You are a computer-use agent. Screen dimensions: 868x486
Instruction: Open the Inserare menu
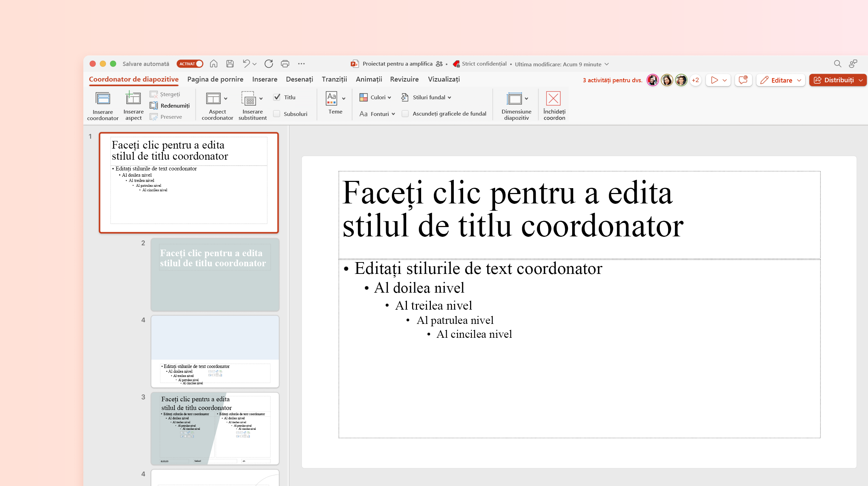coord(264,79)
